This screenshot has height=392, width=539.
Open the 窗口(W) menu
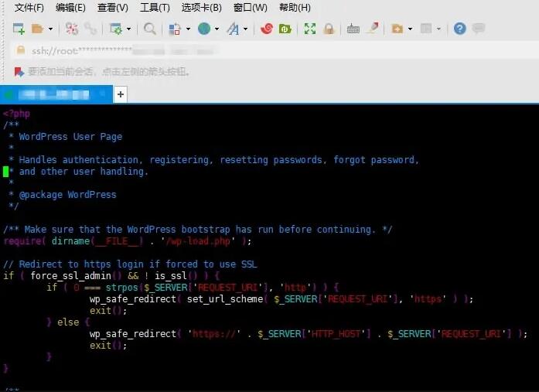click(x=251, y=7)
